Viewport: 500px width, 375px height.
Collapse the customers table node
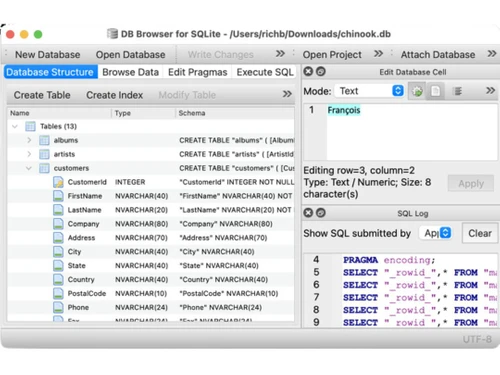(x=29, y=168)
